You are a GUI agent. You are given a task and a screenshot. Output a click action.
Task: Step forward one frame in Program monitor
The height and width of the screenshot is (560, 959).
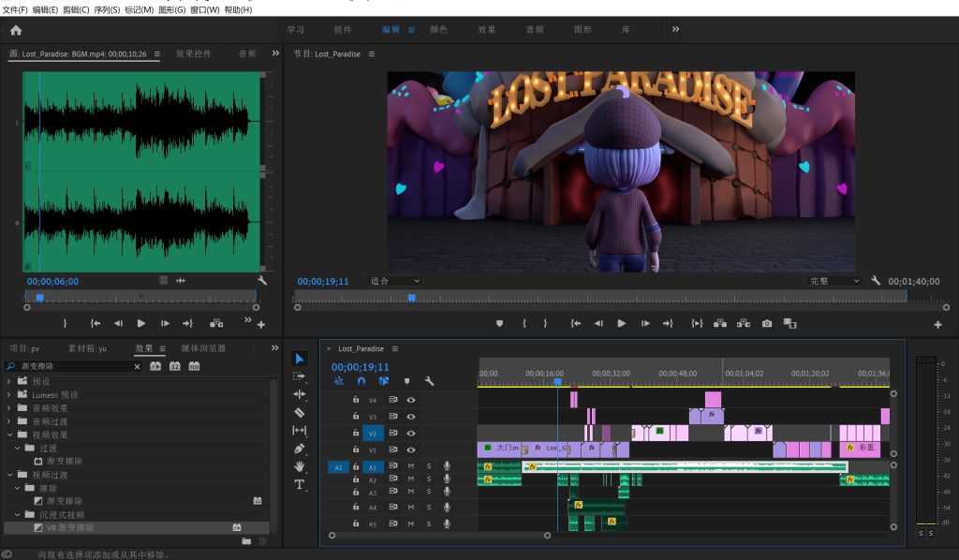point(645,323)
